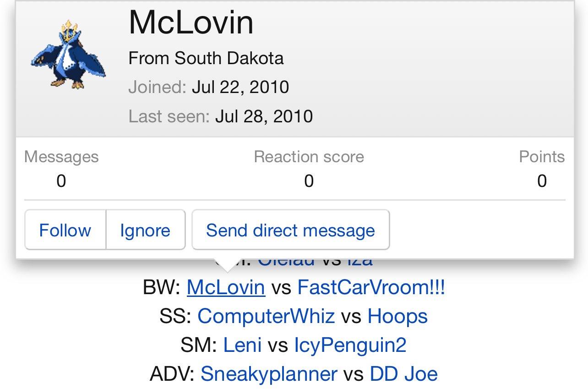Click the DD Joe user link
The image size is (588, 389).
click(403, 374)
